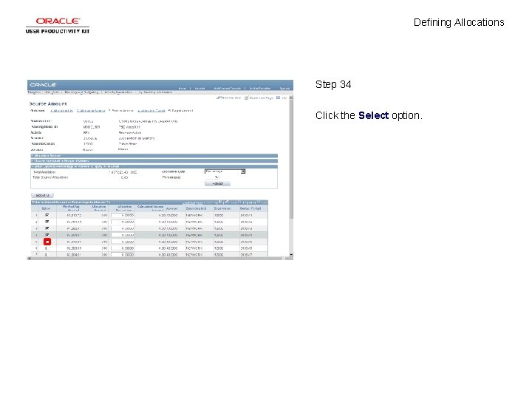Click the vertical scrollbar up arrow
Image resolution: width=532 pixels, height=399 pixels.
click(291, 98)
